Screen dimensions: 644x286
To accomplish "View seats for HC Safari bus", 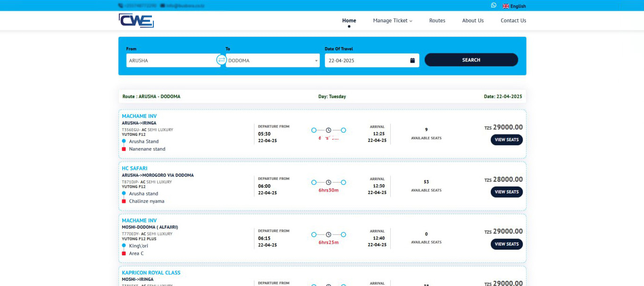I will click(x=506, y=192).
